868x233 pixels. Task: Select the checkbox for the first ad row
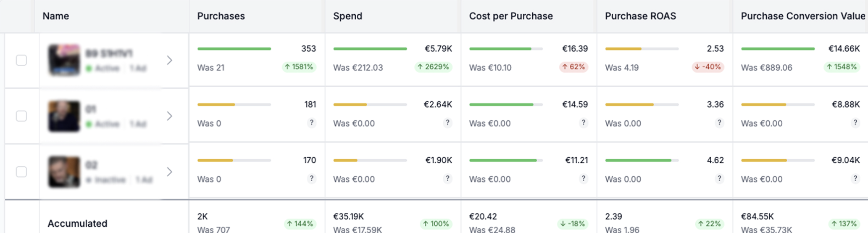(x=21, y=60)
